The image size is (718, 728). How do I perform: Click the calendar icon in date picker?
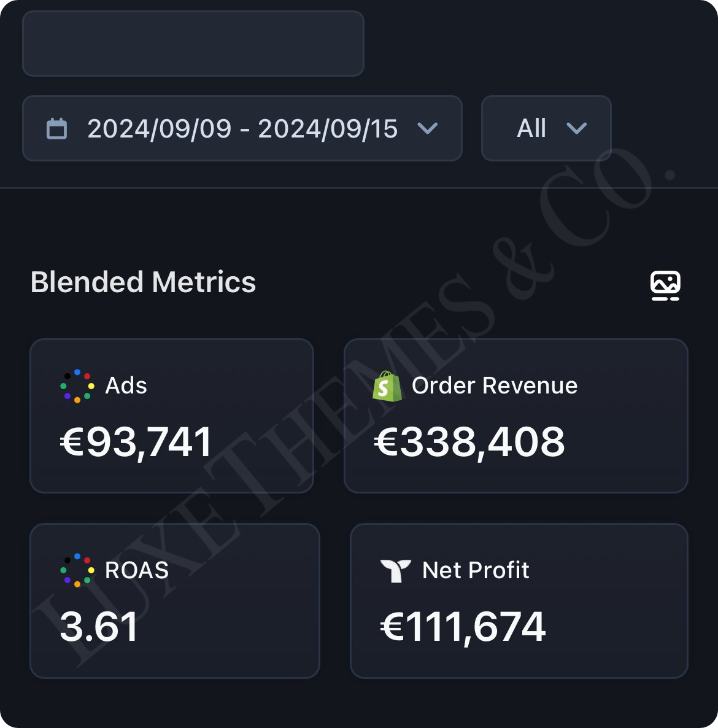56,129
